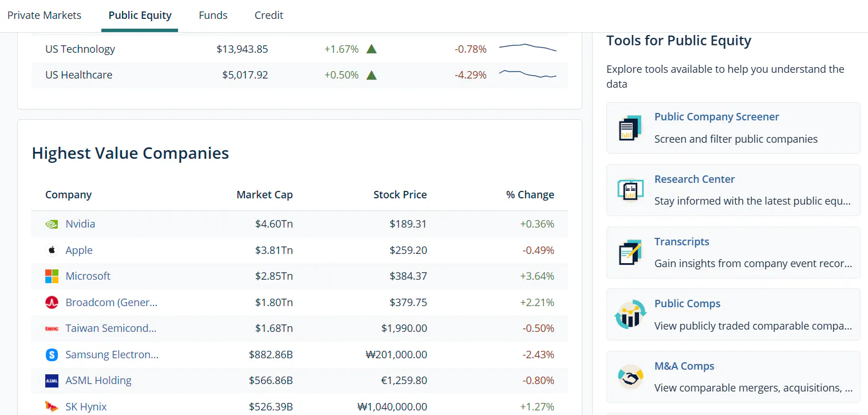Switch to the Private Markets tab
The image size is (868, 415).
click(x=44, y=15)
